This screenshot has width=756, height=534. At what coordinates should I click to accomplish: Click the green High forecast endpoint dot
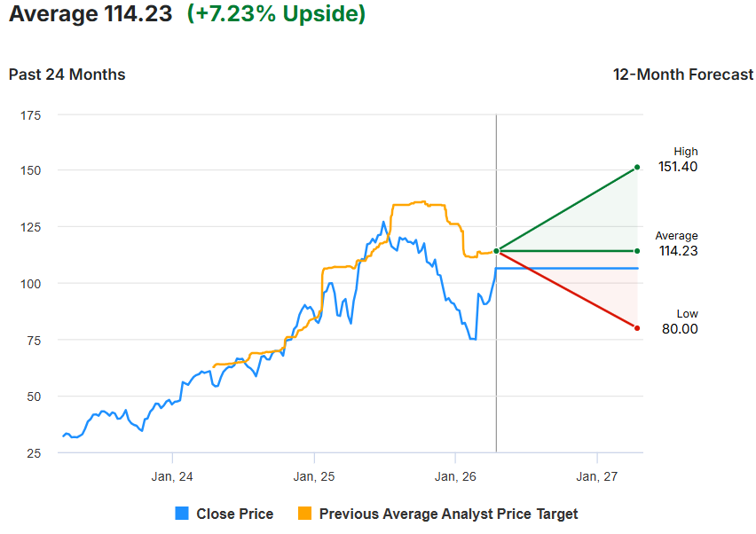pyautogui.click(x=636, y=167)
